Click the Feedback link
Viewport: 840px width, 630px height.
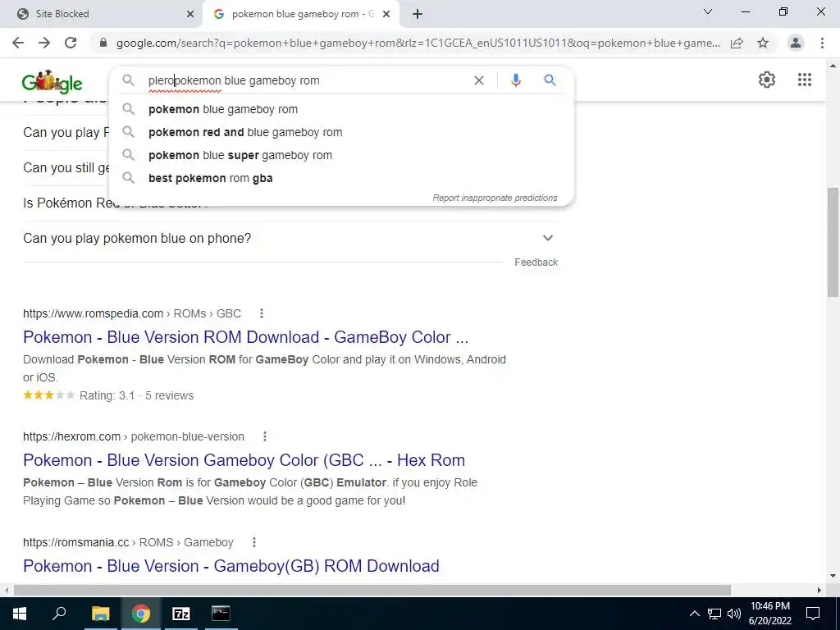(x=536, y=262)
